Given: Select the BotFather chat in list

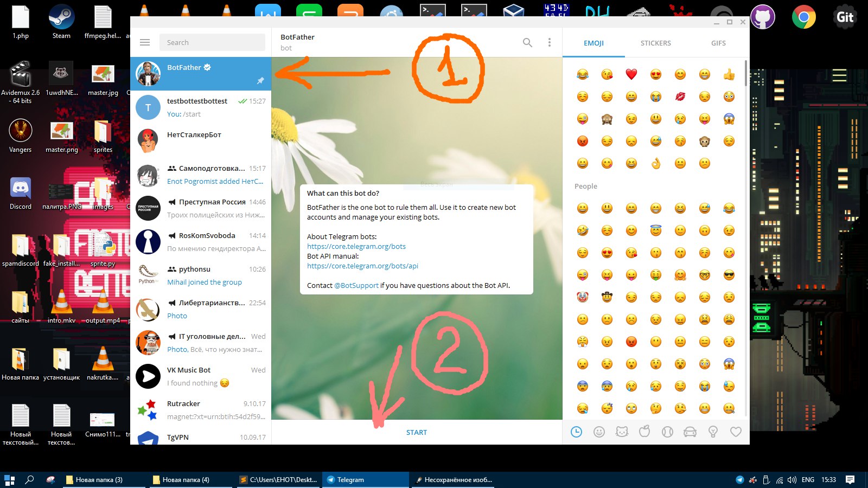Looking at the screenshot, I should [x=201, y=74].
